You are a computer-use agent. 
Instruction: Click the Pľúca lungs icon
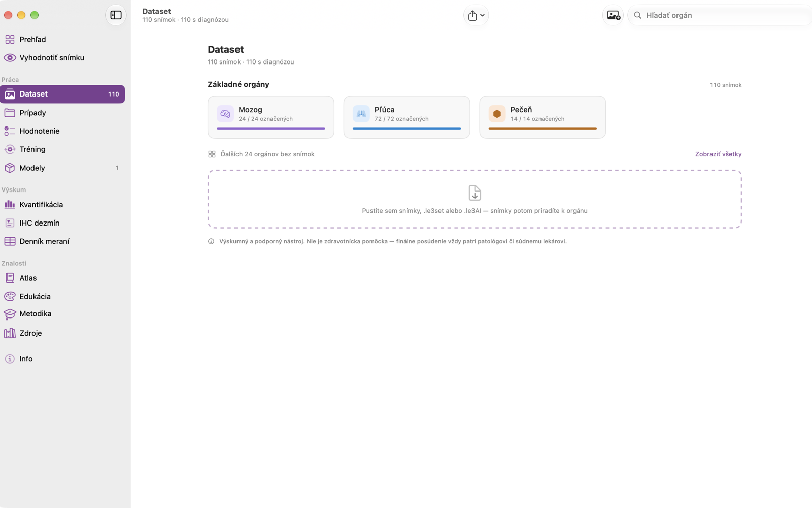click(361, 114)
